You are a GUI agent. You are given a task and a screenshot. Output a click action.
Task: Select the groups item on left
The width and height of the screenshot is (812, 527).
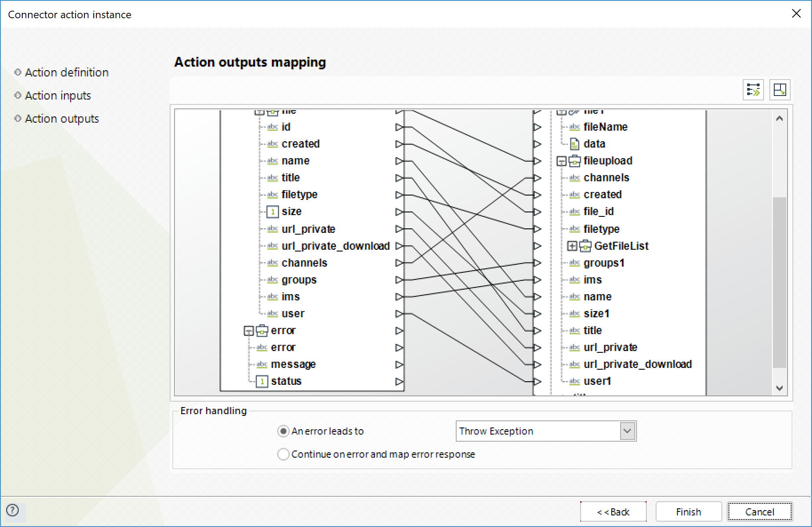tap(299, 280)
